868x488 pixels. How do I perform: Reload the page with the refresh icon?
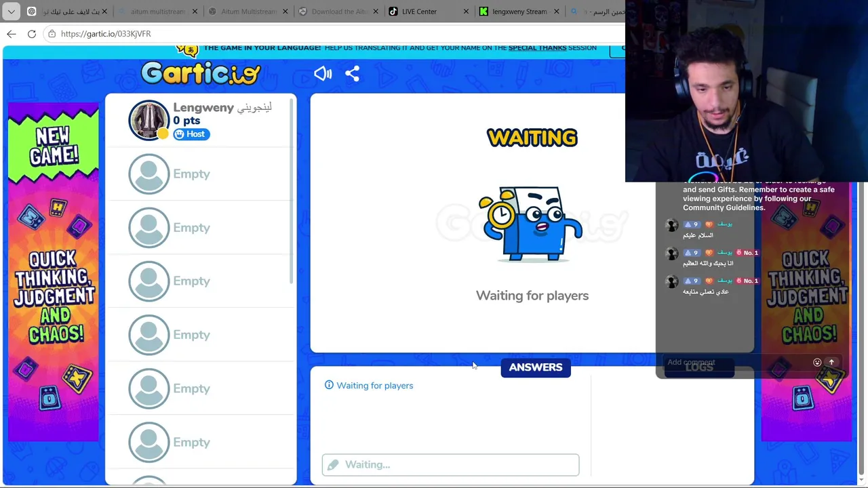tap(32, 34)
